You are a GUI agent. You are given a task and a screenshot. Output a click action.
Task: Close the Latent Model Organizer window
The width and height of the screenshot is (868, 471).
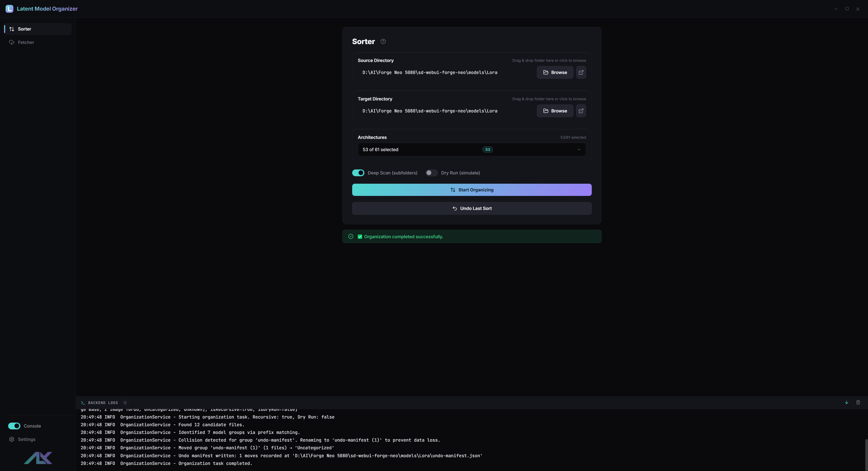[x=858, y=9]
